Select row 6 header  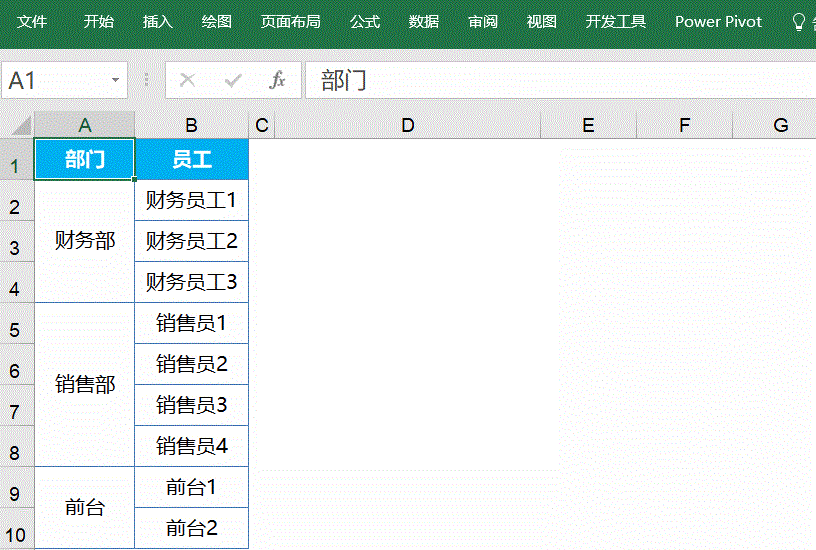coord(16,365)
